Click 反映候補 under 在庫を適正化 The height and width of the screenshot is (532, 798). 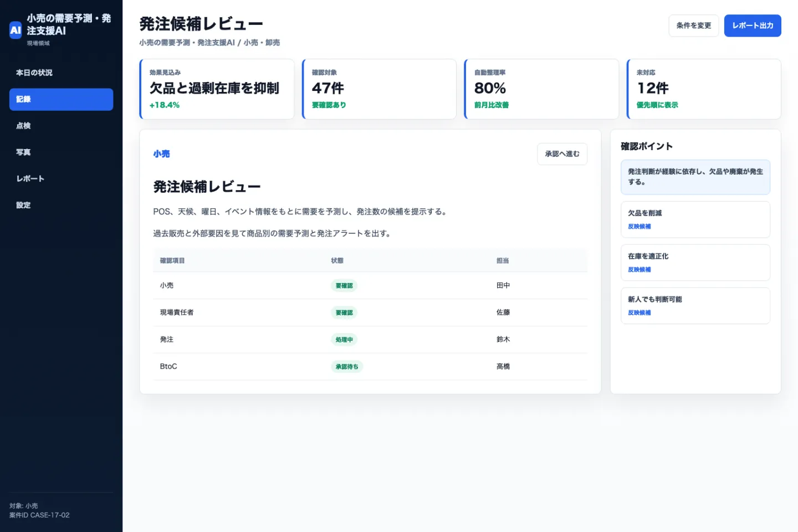pos(640,270)
